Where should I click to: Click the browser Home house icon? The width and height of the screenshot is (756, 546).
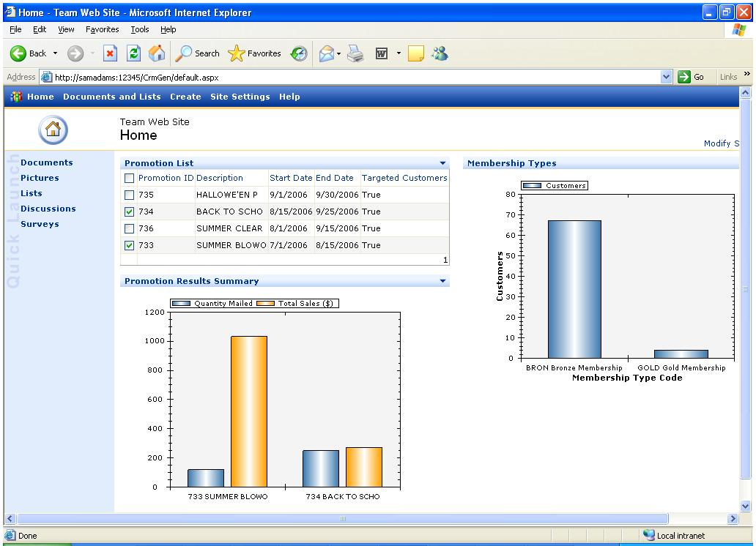coord(157,53)
